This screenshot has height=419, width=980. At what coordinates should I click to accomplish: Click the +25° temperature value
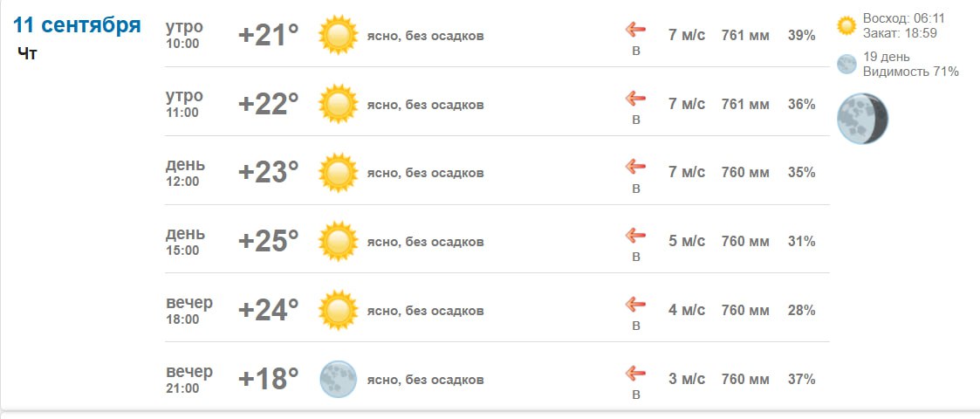(x=269, y=242)
